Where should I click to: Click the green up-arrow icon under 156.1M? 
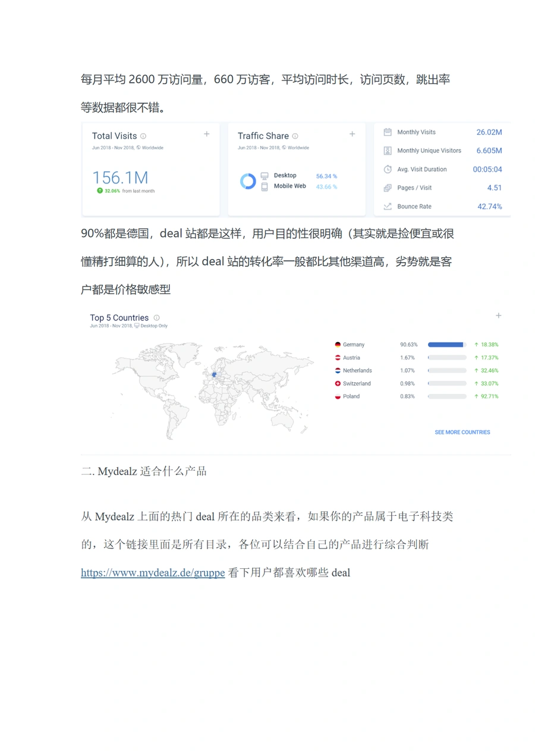[100, 191]
